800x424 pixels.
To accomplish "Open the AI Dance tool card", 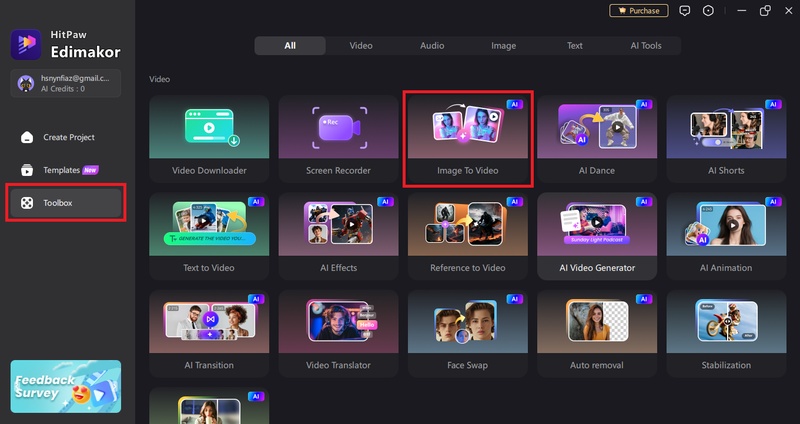I will pyautogui.click(x=597, y=139).
